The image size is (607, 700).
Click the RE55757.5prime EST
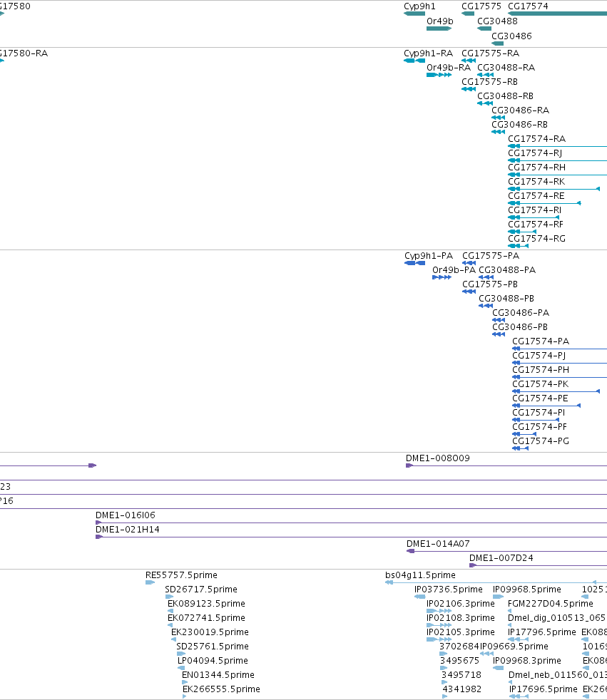[150, 582]
